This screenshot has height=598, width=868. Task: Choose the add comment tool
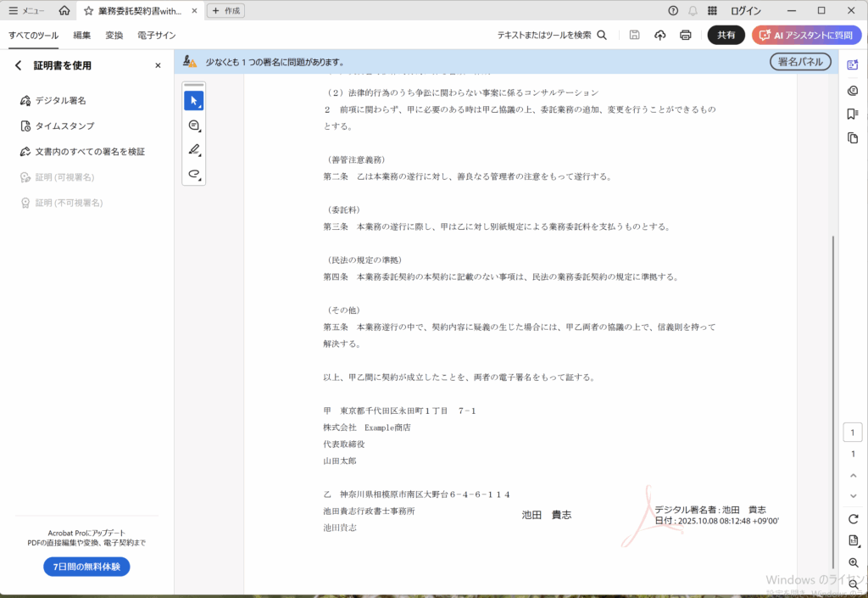[193, 126]
